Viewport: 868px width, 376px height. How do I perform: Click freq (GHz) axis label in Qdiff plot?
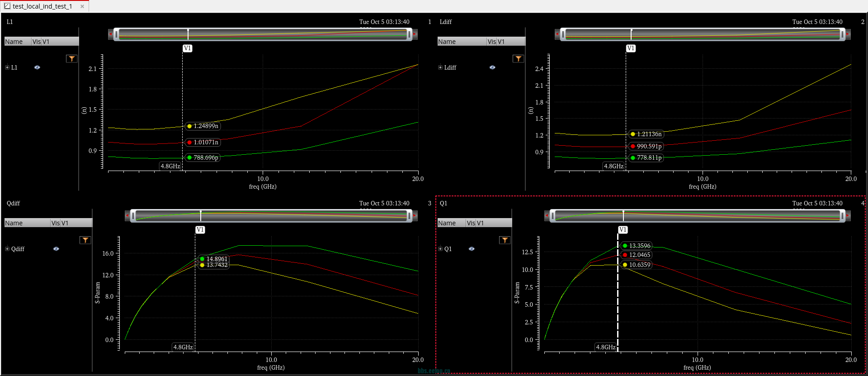[x=271, y=367]
